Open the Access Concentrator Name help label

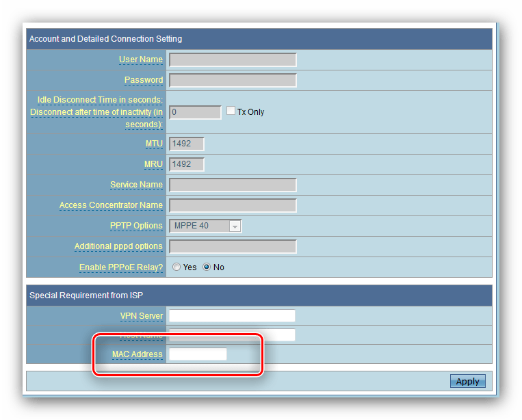pos(111,205)
